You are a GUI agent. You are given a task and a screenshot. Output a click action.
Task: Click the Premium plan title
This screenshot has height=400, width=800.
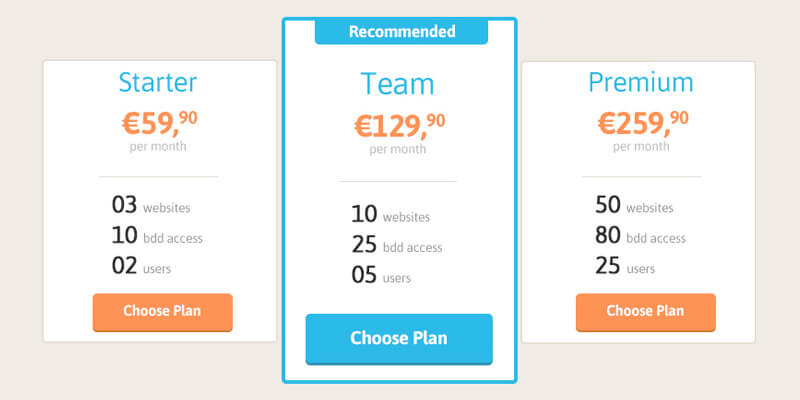[x=640, y=82]
